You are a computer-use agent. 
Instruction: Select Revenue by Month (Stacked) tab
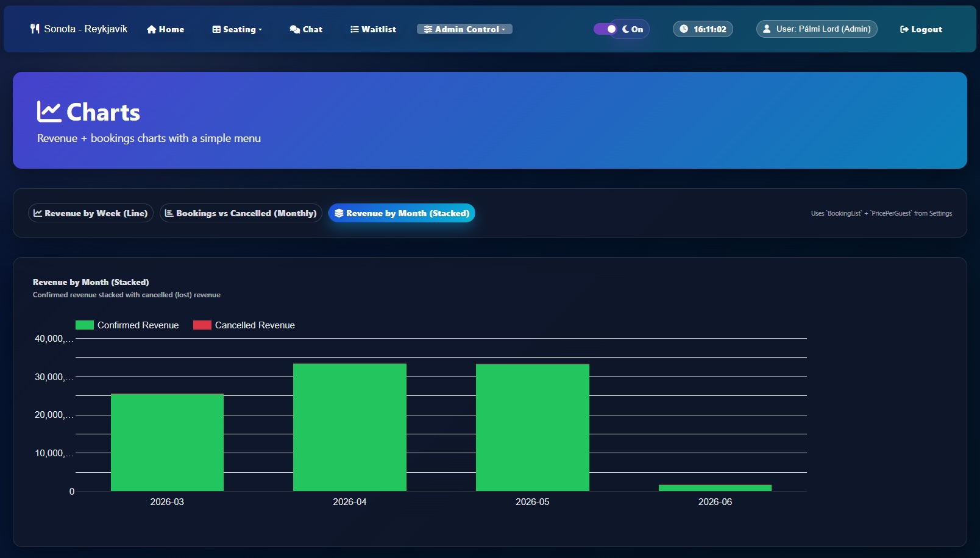click(402, 213)
